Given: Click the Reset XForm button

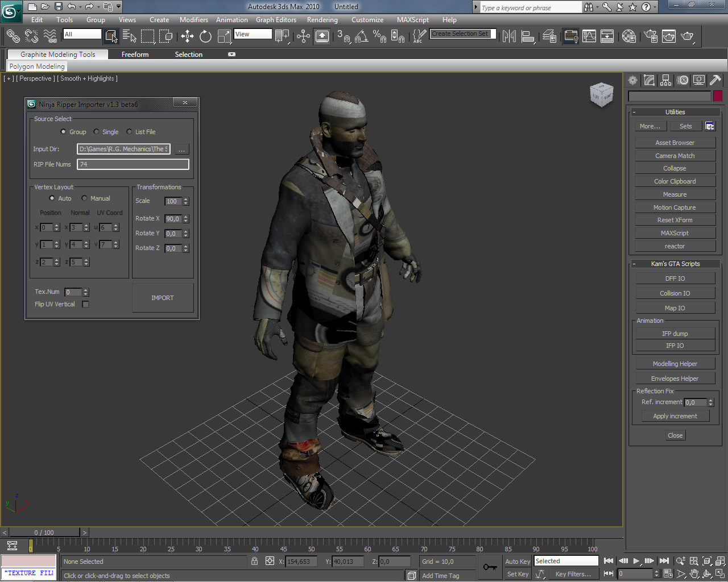Looking at the screenshot, I should [x=675, y=220].
